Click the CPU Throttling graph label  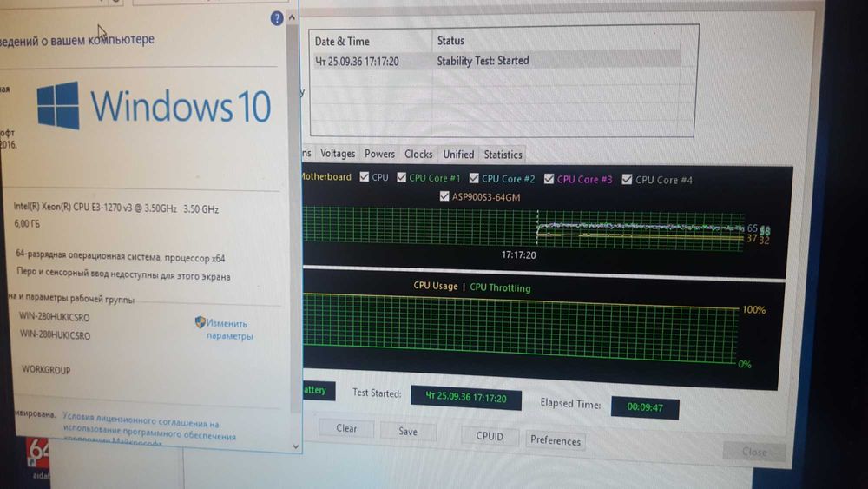pos(500,287)
